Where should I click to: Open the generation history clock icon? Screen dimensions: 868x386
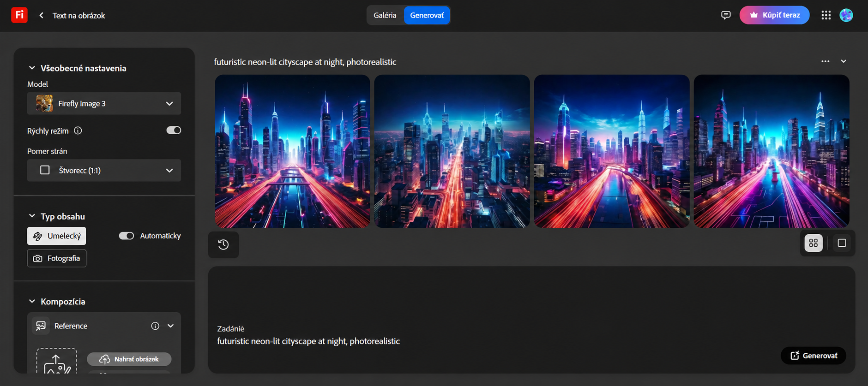[223, 244]
